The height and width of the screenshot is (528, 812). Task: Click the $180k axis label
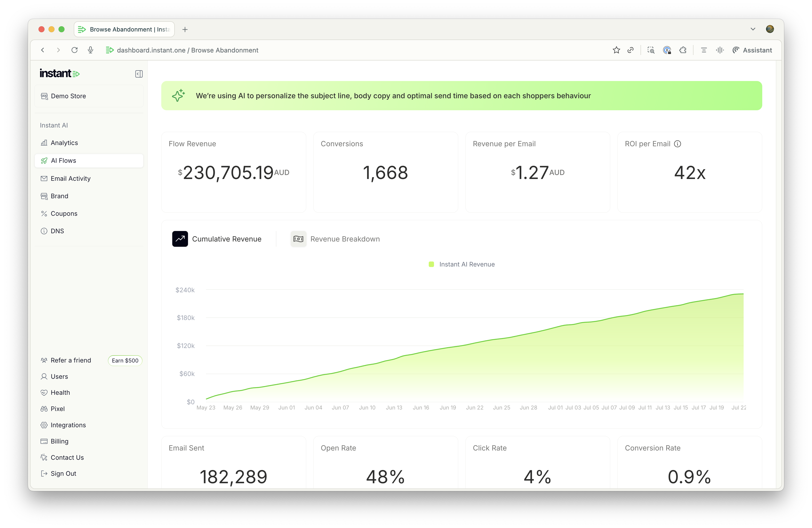(x=185, y=318)
